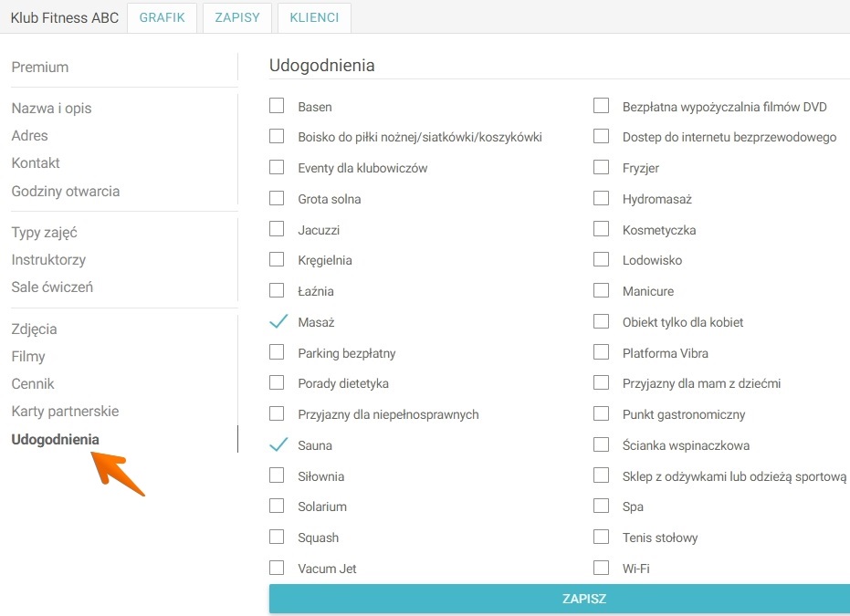Uncheck the Masaż amenity

277,322
